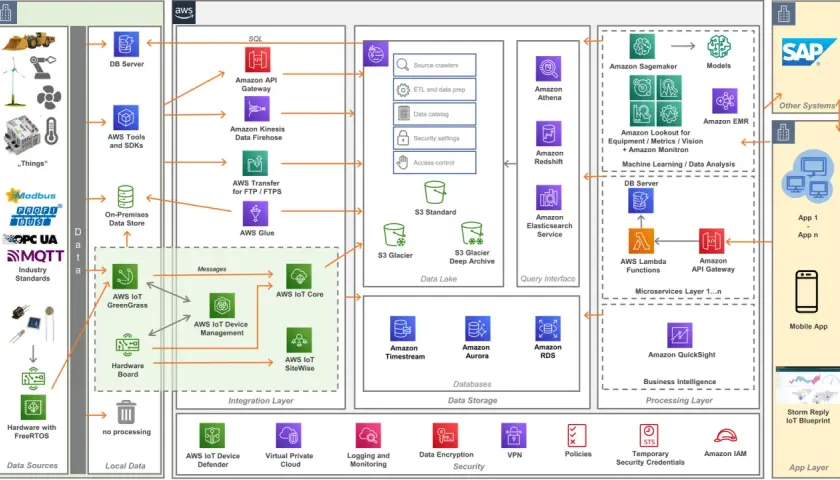
Task: Click the App 1 - App n computers icon
Action: click(x=808, y=178)
